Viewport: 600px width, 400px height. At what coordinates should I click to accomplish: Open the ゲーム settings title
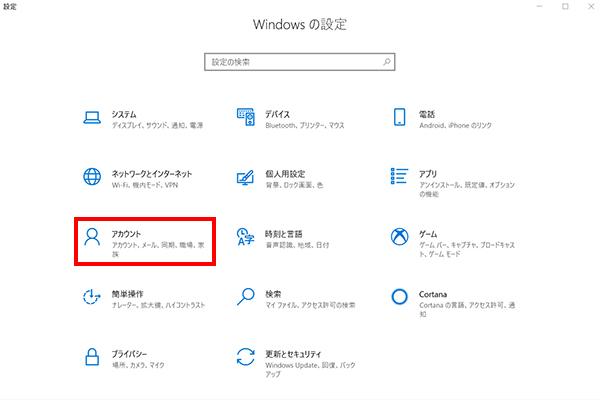[428, 234]
